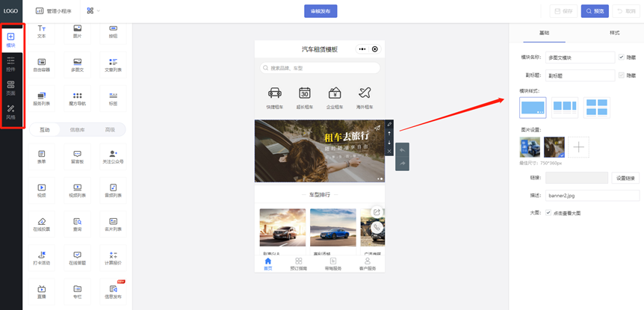Click the 模块名称 input field

click(580, 58)
